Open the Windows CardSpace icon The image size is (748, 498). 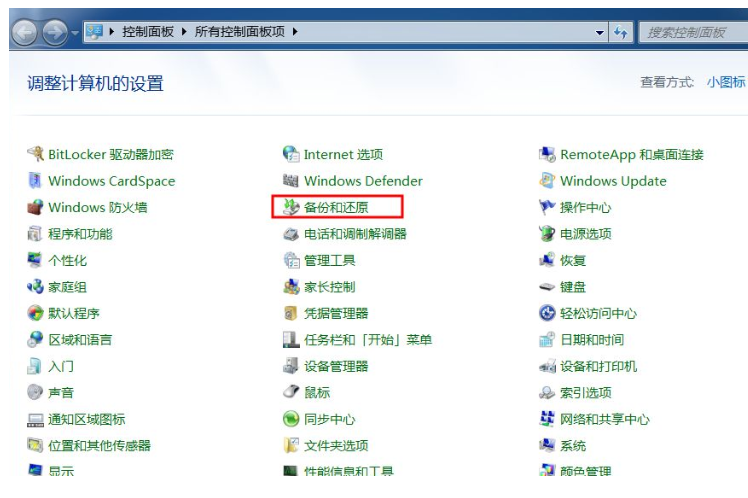coord(35,181)
